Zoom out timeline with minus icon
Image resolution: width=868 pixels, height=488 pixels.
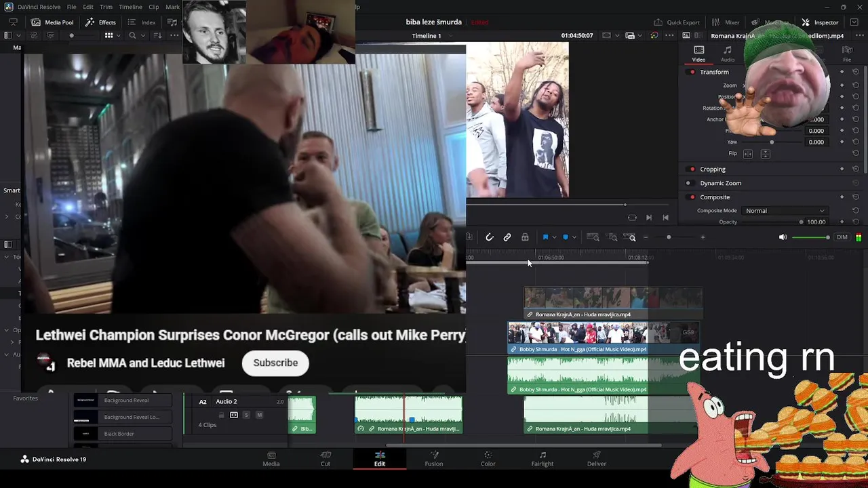coord(646,237)
